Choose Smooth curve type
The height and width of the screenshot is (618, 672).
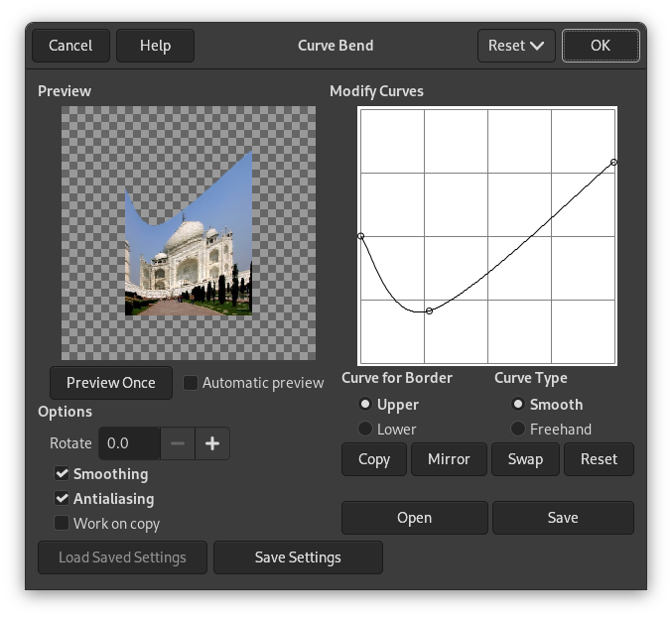tap(518, 405)
